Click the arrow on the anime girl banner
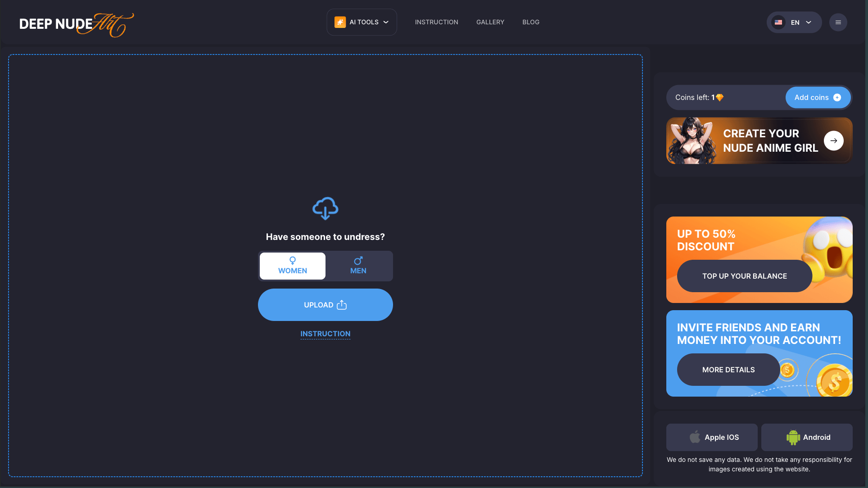 pos(833,140)
